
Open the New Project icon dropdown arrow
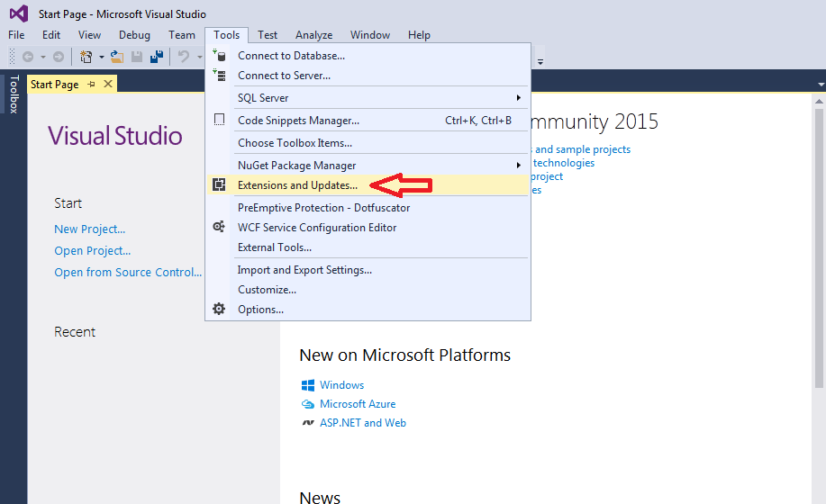click(x=101, y=57)
